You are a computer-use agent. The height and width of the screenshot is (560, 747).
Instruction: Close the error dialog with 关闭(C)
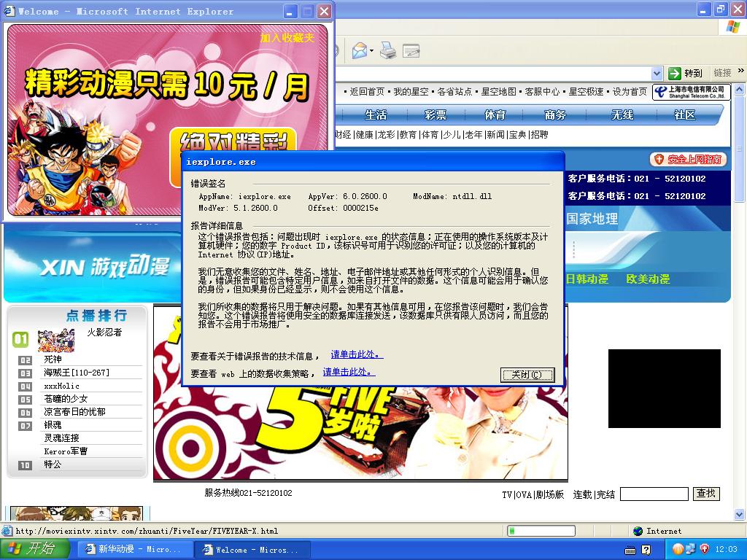pos(527,375)
